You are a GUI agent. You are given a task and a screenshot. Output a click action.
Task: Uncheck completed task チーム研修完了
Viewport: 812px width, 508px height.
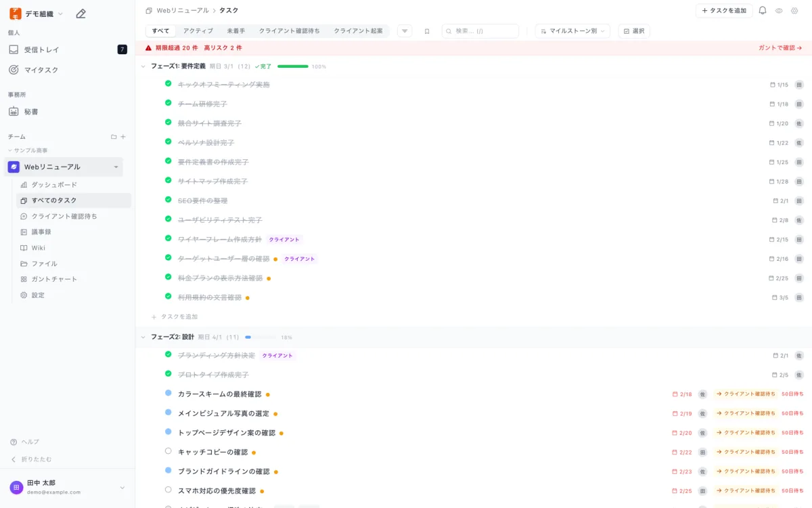(x=168, y=103)
